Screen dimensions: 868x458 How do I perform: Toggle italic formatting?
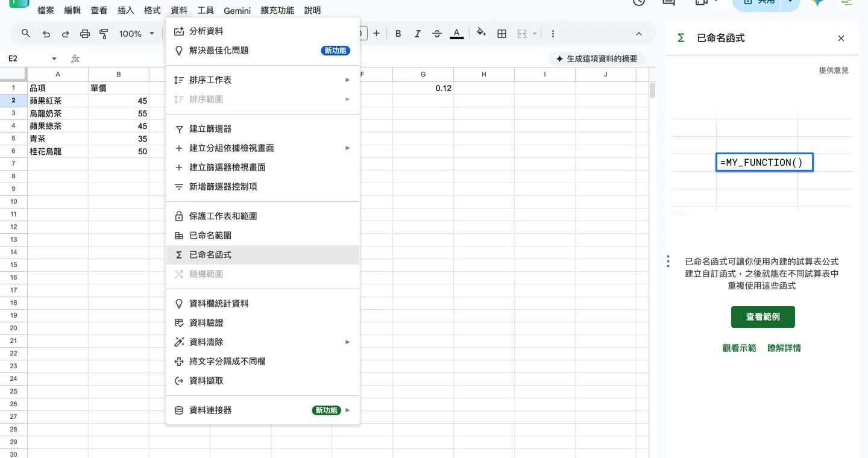(417, 34)
